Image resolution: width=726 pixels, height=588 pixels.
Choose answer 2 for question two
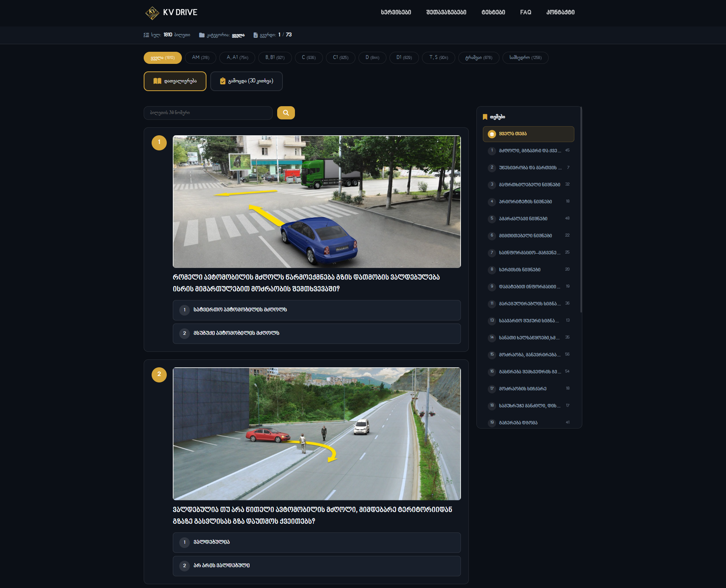pos(316,566)
